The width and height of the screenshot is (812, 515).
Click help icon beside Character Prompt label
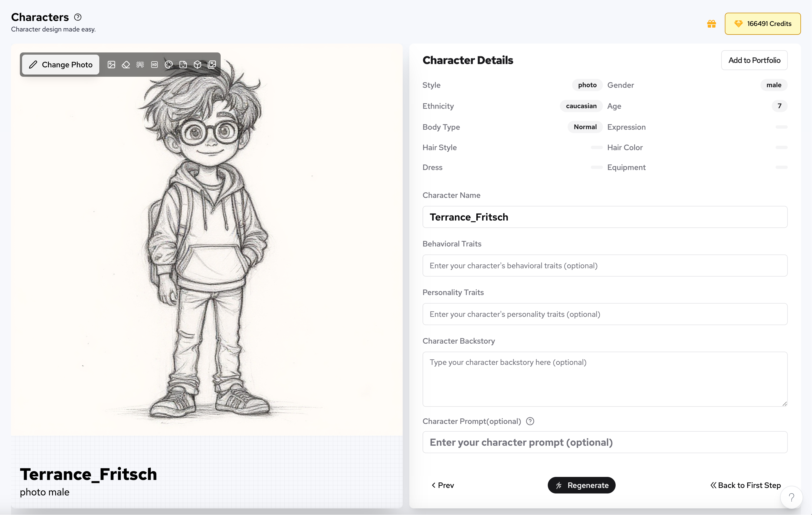click(x=530, y=421)
